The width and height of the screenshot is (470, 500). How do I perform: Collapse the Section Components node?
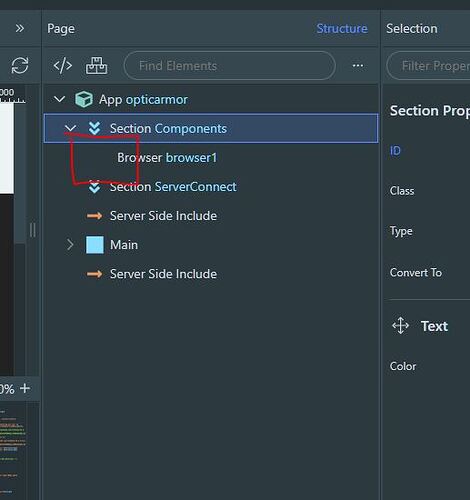point(71,128)
